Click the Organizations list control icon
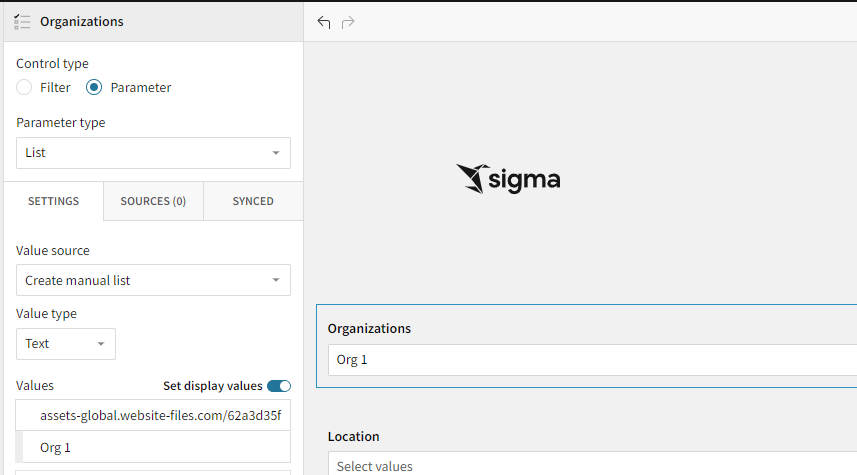This screenshot has width=857, height=475. (x=22, y=21)
